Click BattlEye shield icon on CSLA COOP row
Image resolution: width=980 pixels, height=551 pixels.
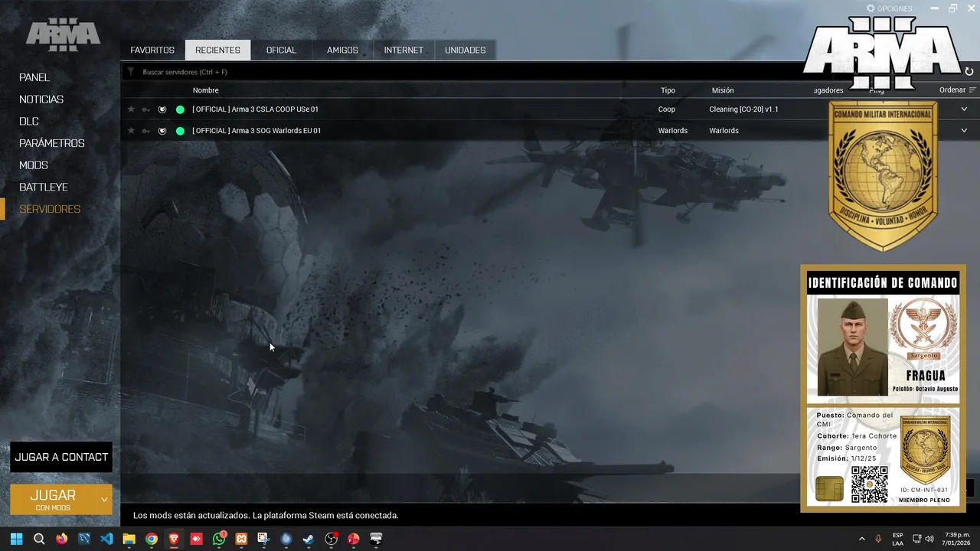tap(162, 109)
